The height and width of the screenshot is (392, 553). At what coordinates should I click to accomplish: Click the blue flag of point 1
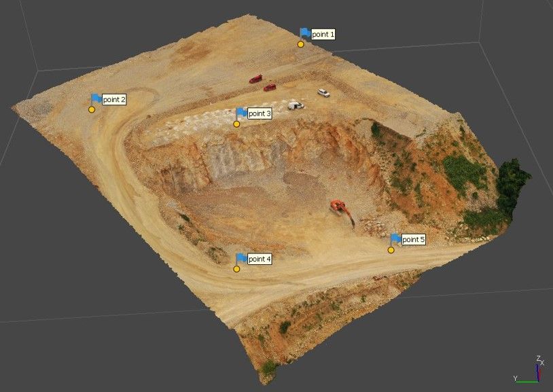[x=306, y=33]
